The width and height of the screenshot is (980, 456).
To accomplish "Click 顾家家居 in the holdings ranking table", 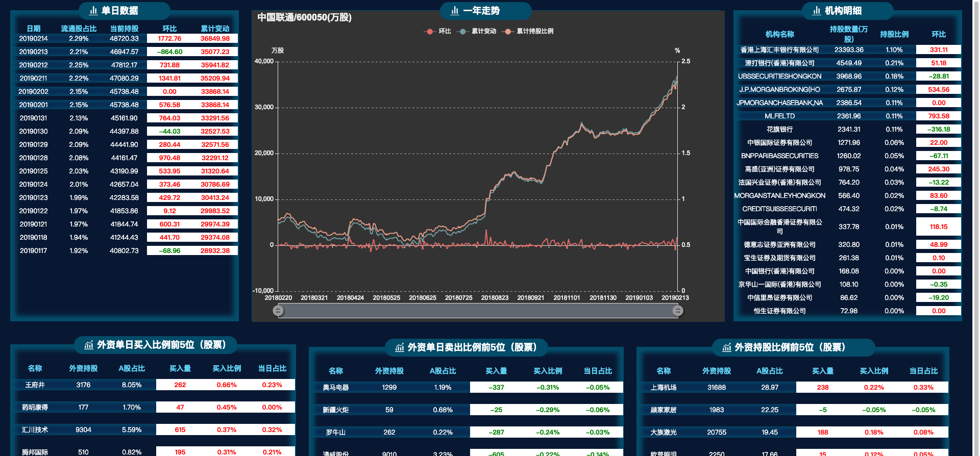I will point(664,410).
